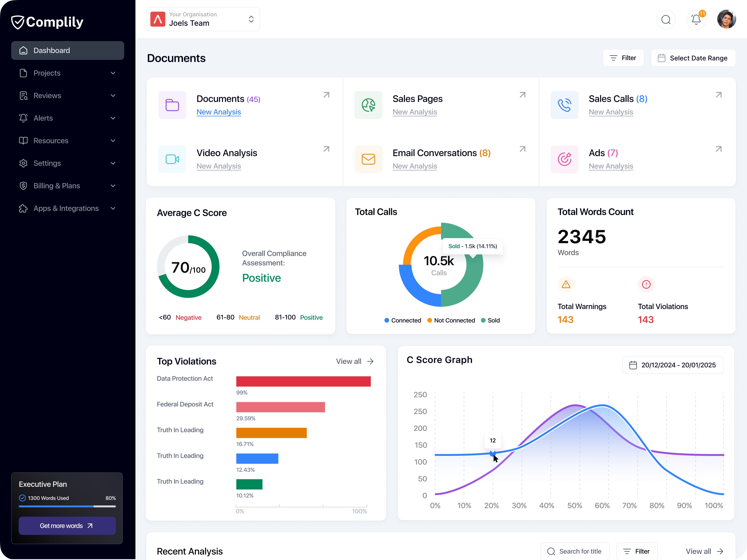
Task: Click the Settings gear icon in sidebar
Action: pyautogui.click(x=23, y=163)
